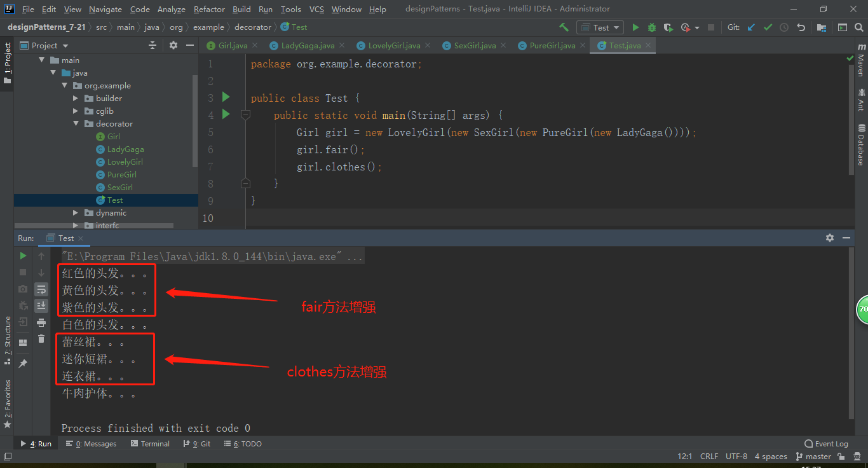Click UTF-8 encoding in status bar
Image resolution: width=868 pixels, height=468 pixels.
736,457
